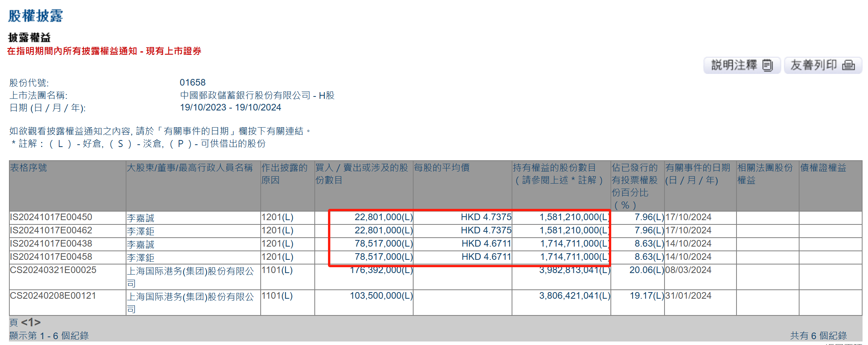Click reason code 1201(L) in IS20241017E00458 row
The width and height of the screenshot is (868, 345).
pos(277,257)
